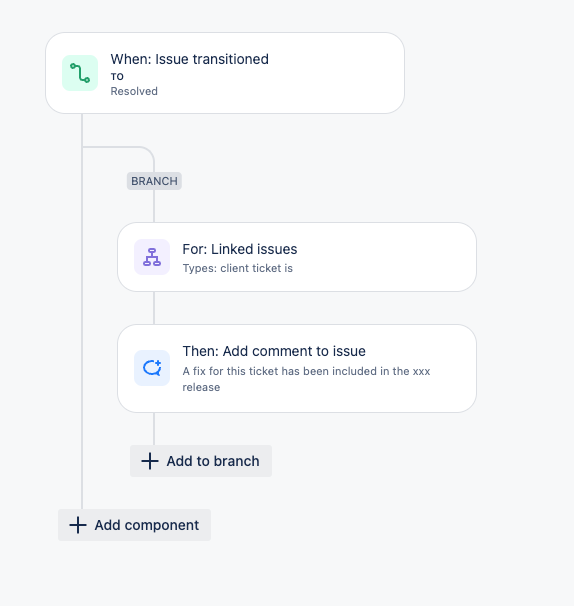Click the green Issue transitioned trigger icon

80,73
